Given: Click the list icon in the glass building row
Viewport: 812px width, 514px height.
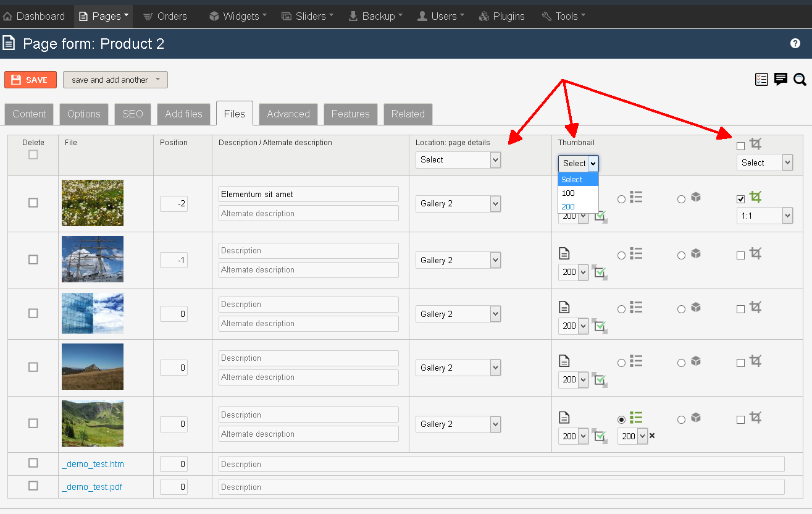Looking at the screenshot, I should pos(636,307).
